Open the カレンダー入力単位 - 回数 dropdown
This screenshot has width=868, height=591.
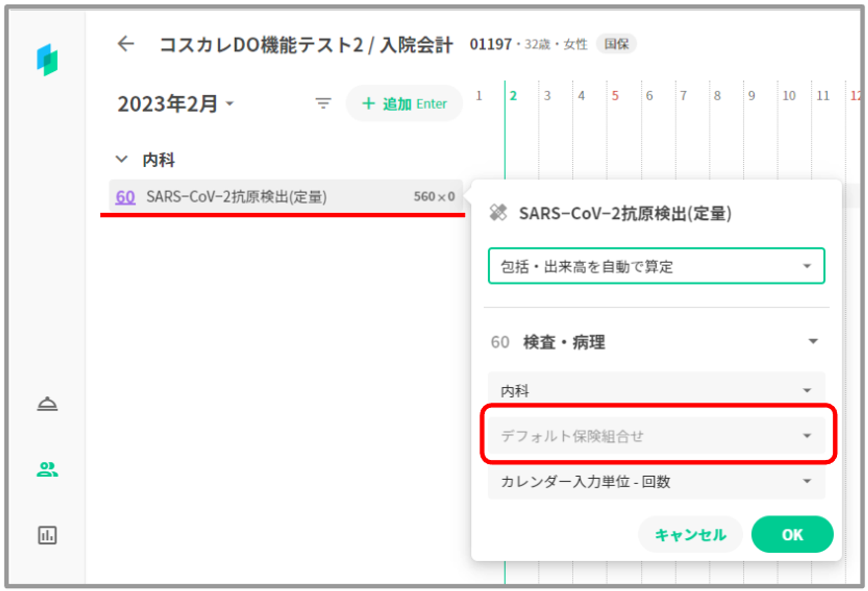pyautogui.click(x=656, y=481)
